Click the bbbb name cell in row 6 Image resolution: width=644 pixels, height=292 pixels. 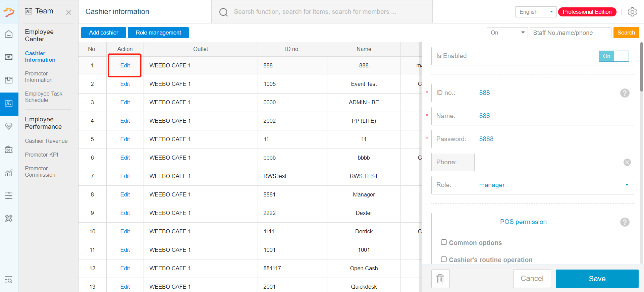(x=364, y=158)
